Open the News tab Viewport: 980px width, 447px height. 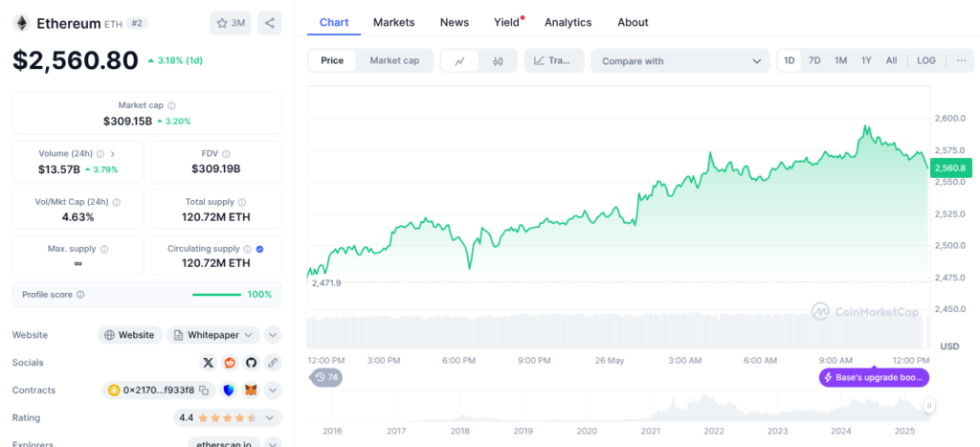455,23
